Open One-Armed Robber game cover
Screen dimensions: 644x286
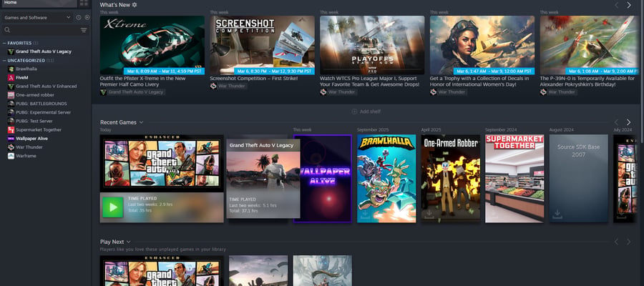[451, 179]
